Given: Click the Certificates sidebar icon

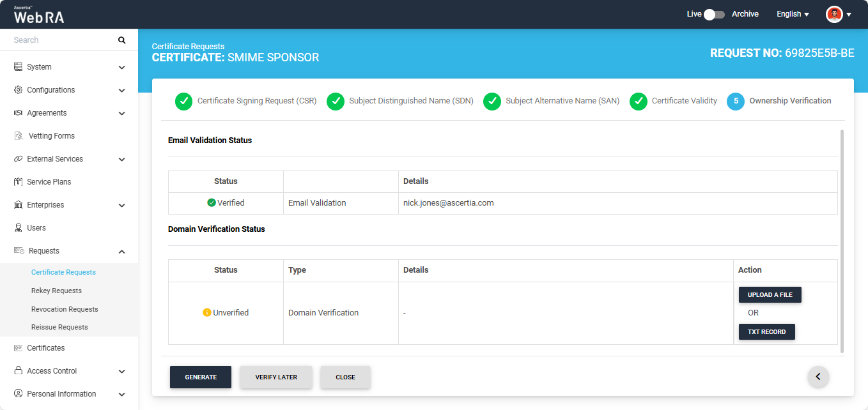Looking at the screenshot, I should [x=18, y=348].
